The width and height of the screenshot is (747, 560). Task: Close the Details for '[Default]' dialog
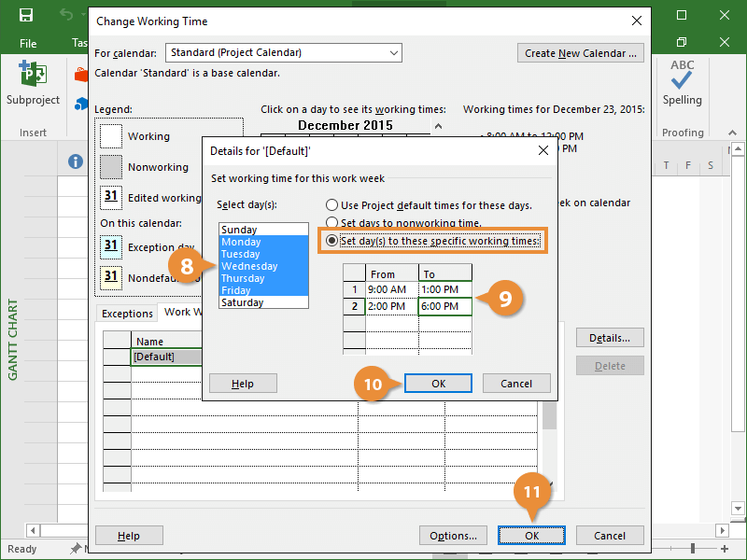(543, 150)
